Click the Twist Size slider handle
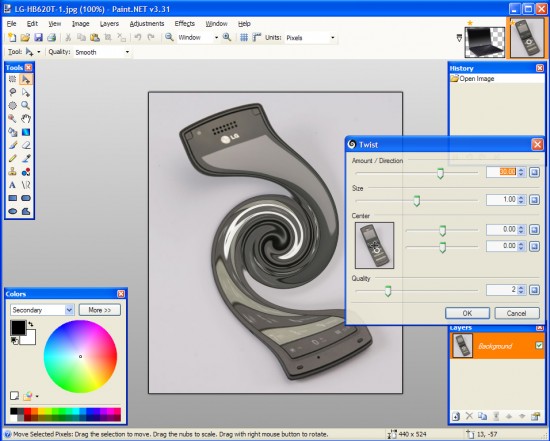 (416, 201)
